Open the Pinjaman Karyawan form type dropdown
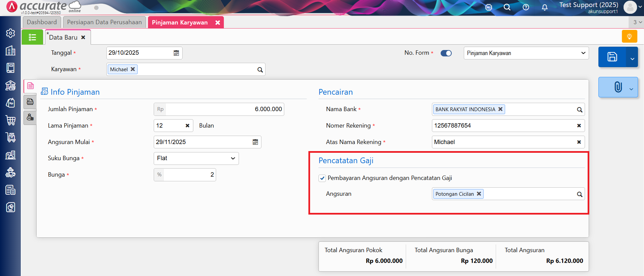Viewport: 644px width, 276px height. (526, 53)
